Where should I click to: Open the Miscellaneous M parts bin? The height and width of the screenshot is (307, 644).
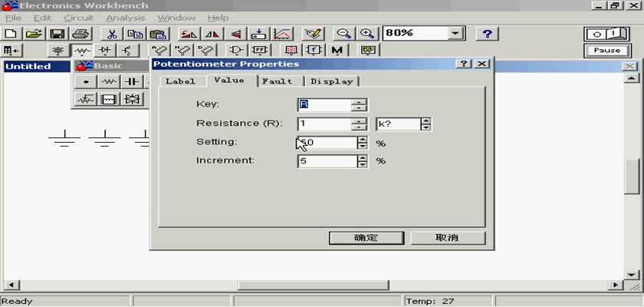[337, 51]
